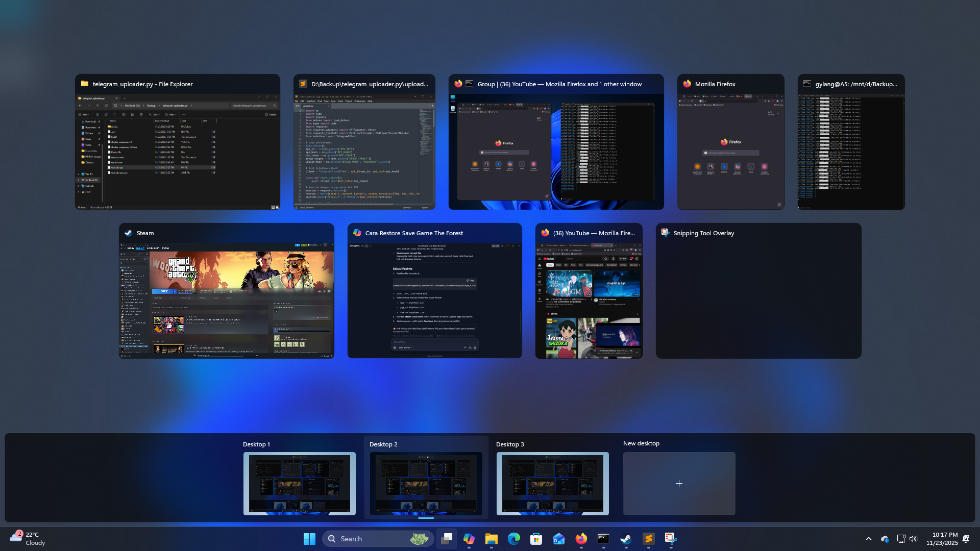Open Copilot from the taskbar
980x551 pixels.
(469, 539)
